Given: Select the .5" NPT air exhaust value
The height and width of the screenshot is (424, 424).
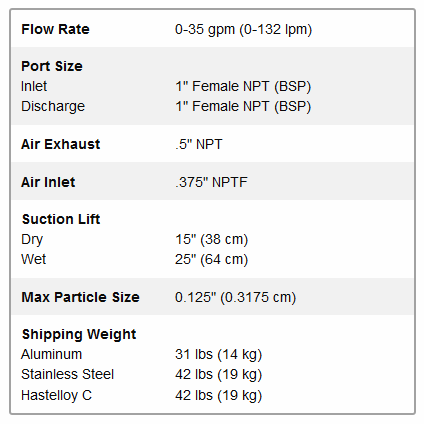Looking at the screenshot, I should tap(199, 144).
